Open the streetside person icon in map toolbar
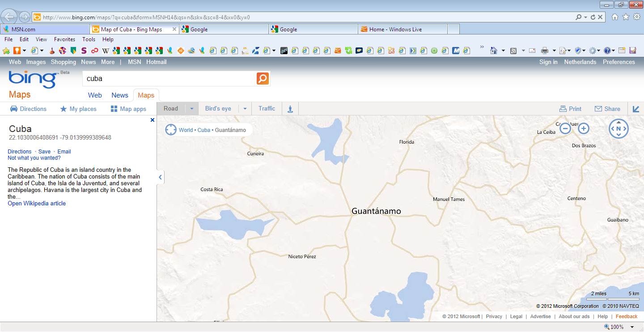The image size is (644, 332). pyautogui.click(x=290, y=109)
